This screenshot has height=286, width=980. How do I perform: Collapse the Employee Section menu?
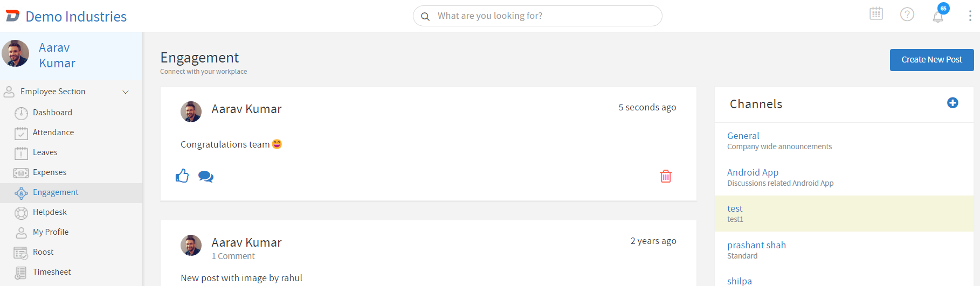tap(126, 92)
